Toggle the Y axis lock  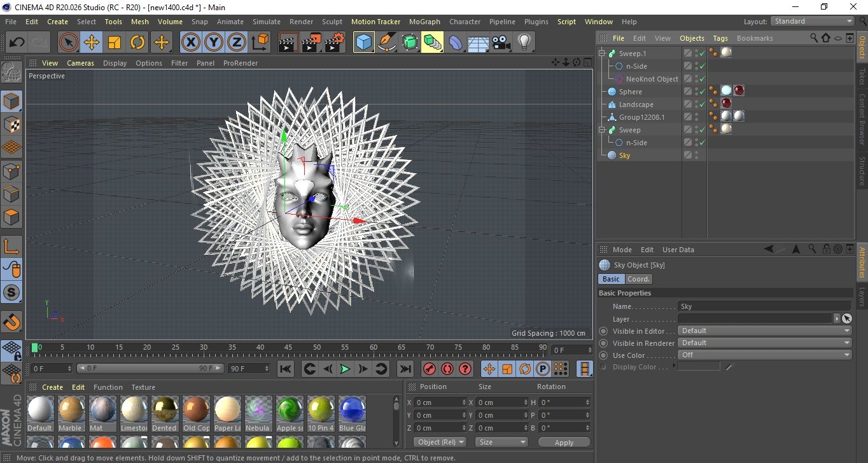[214, 43]
